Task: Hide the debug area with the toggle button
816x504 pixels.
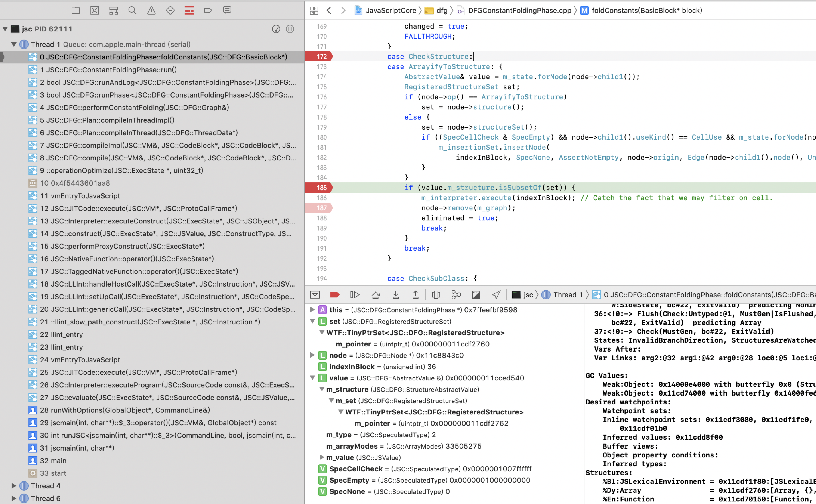Action: pyautogui.click(x=315, y=295)
